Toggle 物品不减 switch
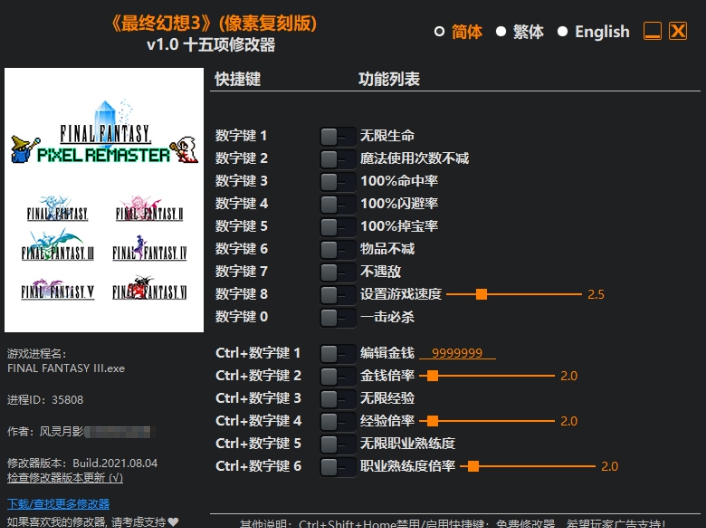Viewport: 706px width, 528px height. 338,249
